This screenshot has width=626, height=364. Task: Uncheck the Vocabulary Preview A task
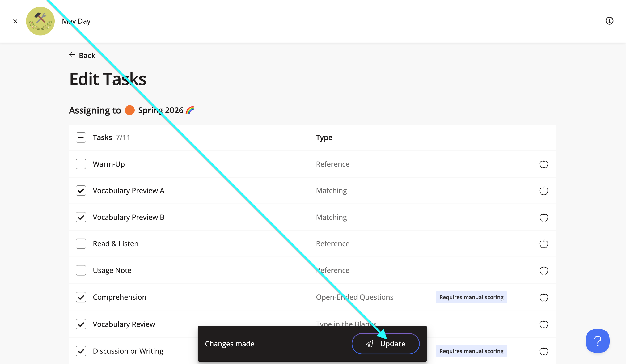tap(81, 191)
